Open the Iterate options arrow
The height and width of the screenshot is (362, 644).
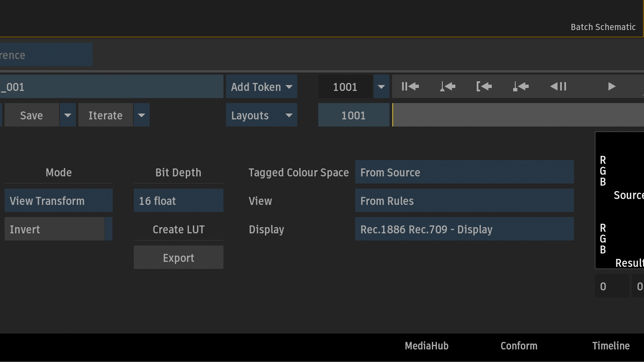point(141,115)
